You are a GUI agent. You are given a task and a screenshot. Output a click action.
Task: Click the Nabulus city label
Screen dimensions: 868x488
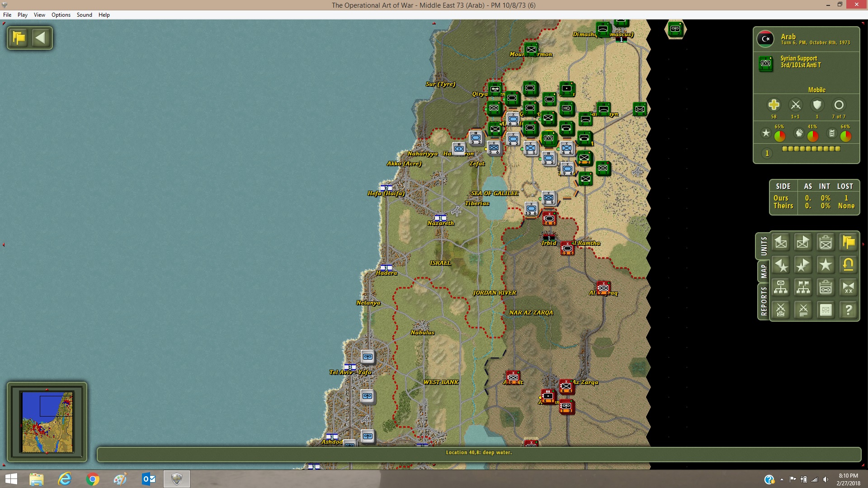pos(422,333)
